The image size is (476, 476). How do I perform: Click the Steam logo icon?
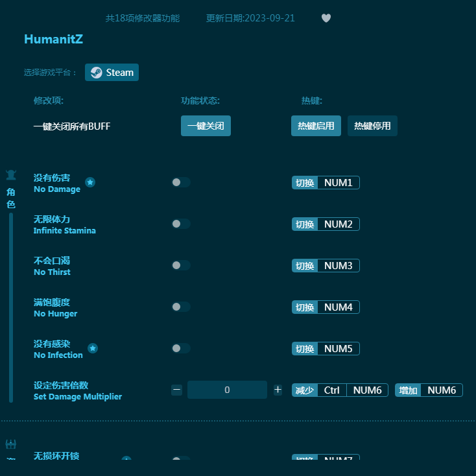coord(96,73)
